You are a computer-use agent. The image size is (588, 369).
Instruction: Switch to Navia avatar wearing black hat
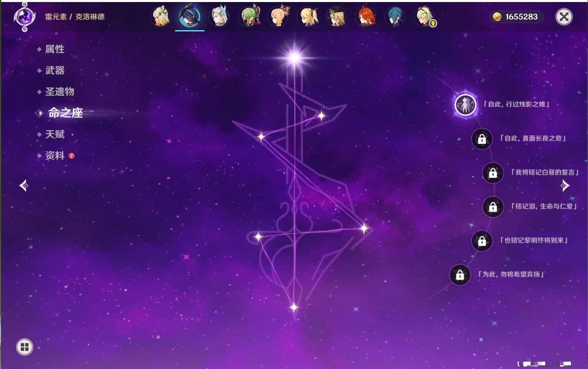click(x=336, y=17)
